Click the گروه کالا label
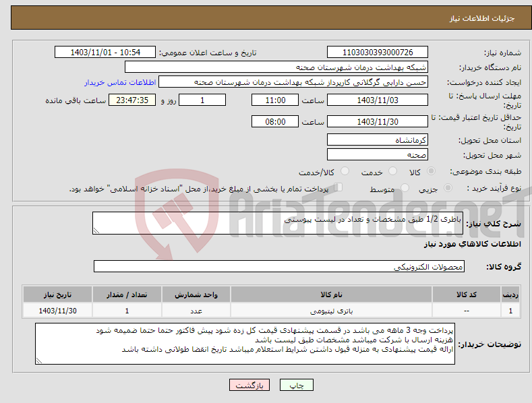Viewport: 532px width, 403px height. [x=504, y=267]
